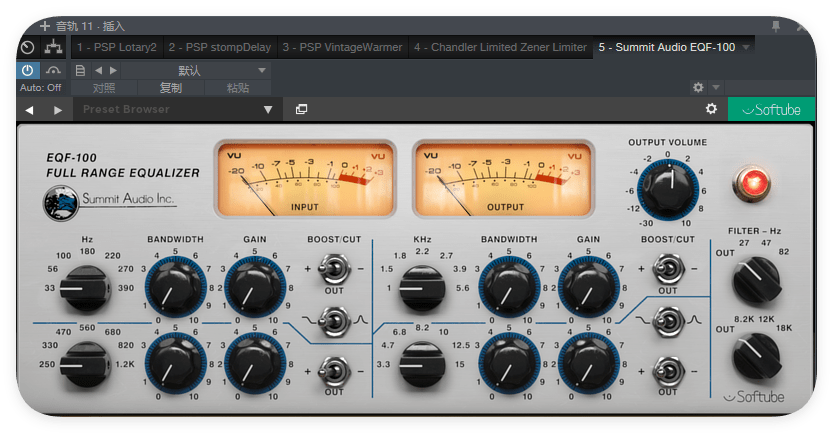Open the 默认 preset dropdown

(197, 70)
